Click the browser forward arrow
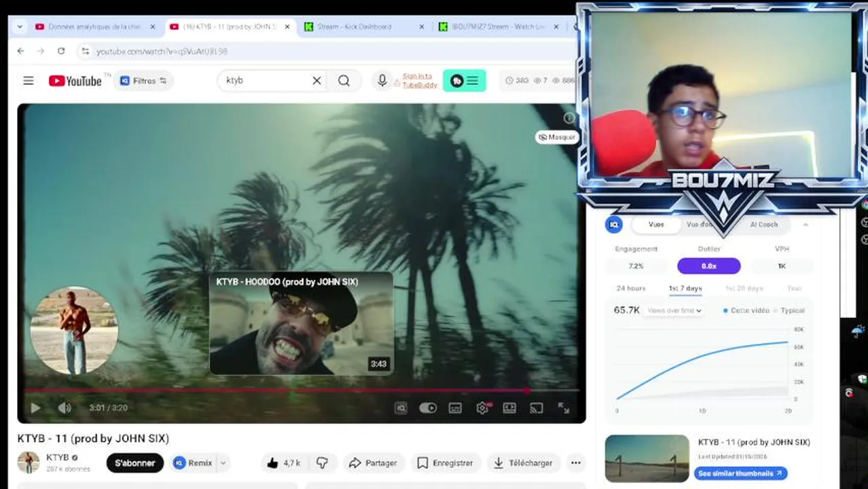Screen dimensions: 868x489 [x=41, y=51]
